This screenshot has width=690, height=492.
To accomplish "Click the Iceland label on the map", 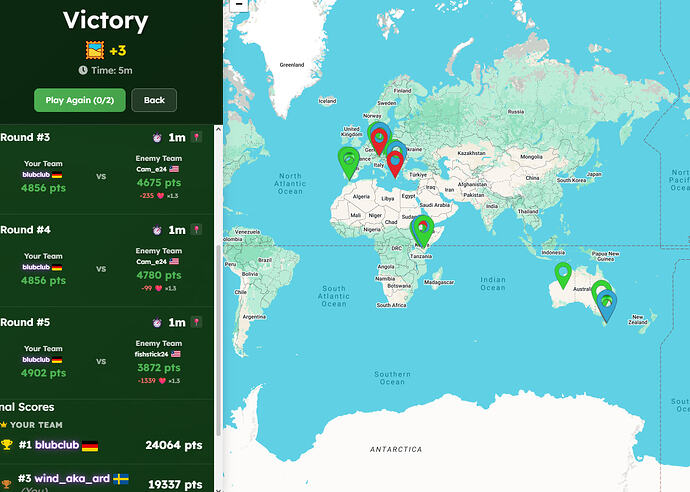I will (x=327, y=101).
